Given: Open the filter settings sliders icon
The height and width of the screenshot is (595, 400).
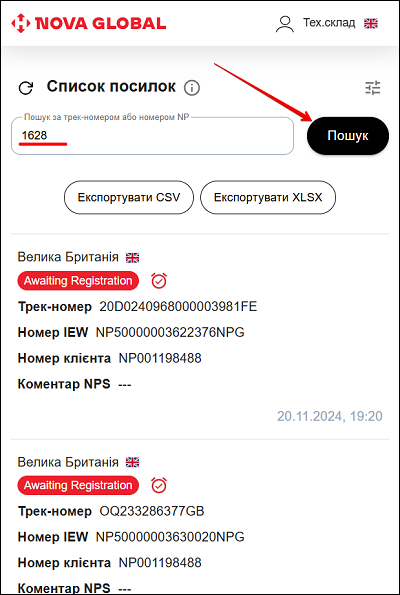Looking at the screenshot, I should click(373, 88).
